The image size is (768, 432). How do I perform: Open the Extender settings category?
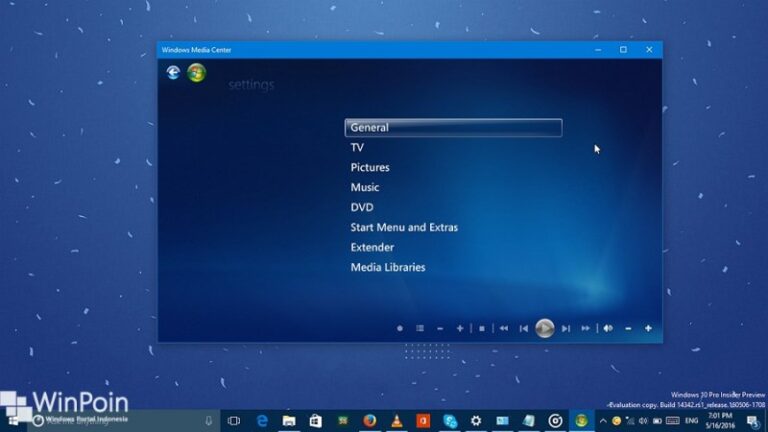[x=372, y=247]
